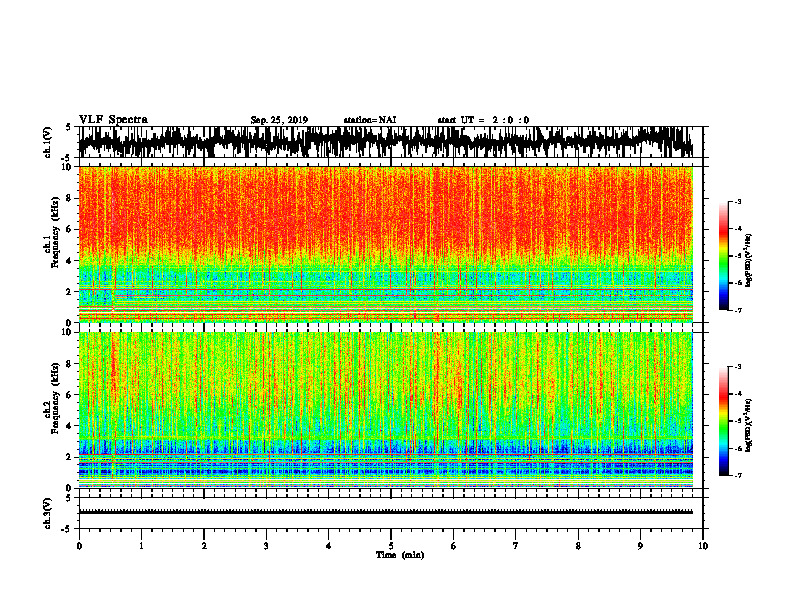Click the ch.1 colorbar log(PSD) units label

[748, 260]
